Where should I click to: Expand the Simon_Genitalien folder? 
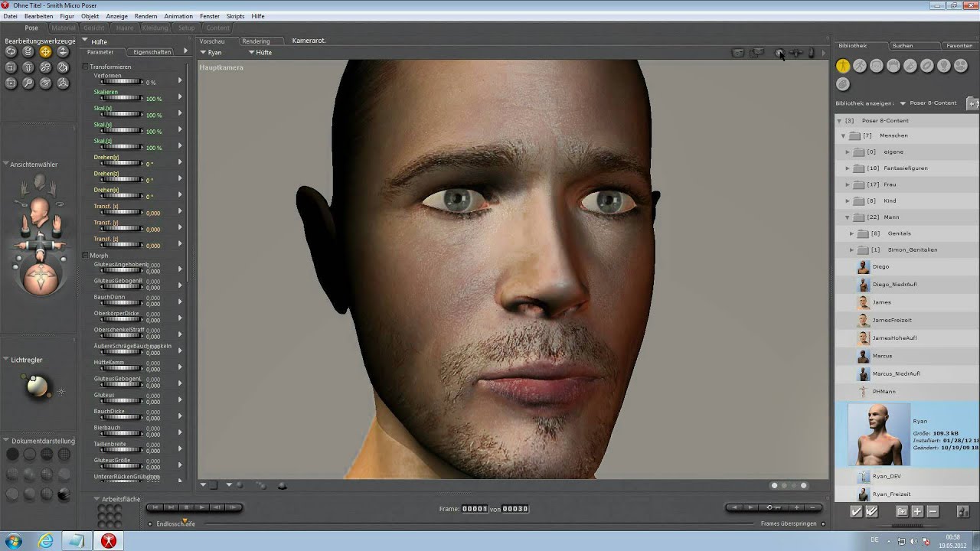[x=851, y=249]
